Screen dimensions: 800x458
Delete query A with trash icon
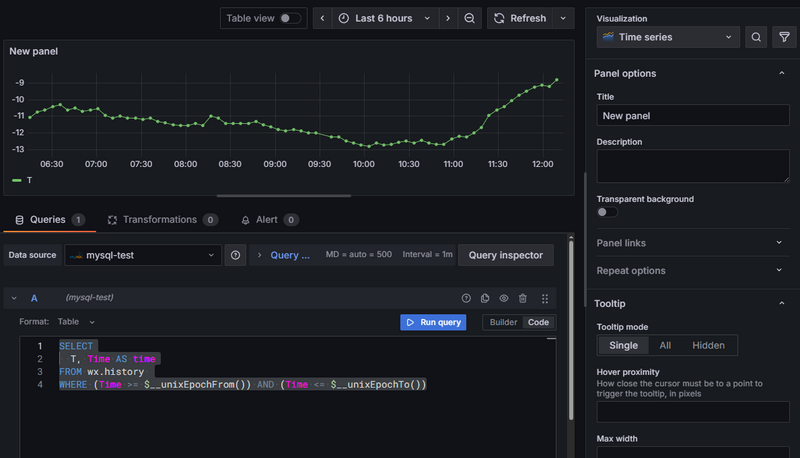pyautogui.click(x=522, y=298)
